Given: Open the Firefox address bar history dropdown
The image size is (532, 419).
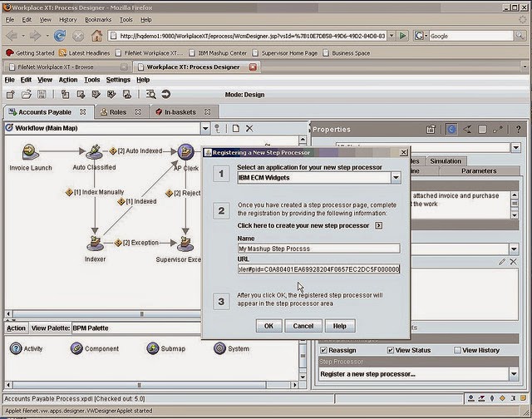Looking at the screenshot, I should [x=392, y=36].
